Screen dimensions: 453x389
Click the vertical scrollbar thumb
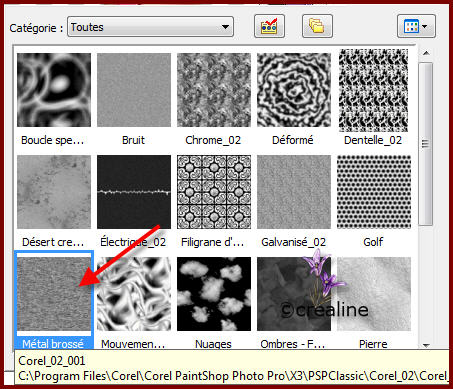pyautogui.click(x=425, y=144)
